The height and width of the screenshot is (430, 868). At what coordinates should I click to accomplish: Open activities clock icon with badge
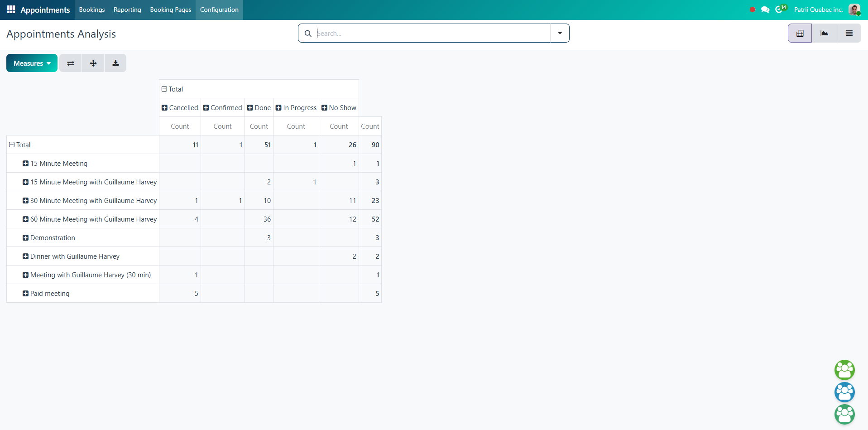click(x=780, y=10)
